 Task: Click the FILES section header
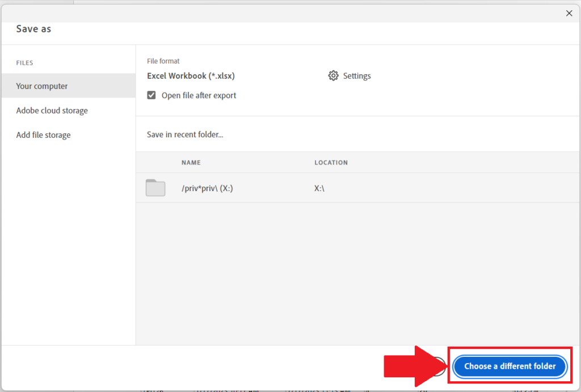click(24, 62)
